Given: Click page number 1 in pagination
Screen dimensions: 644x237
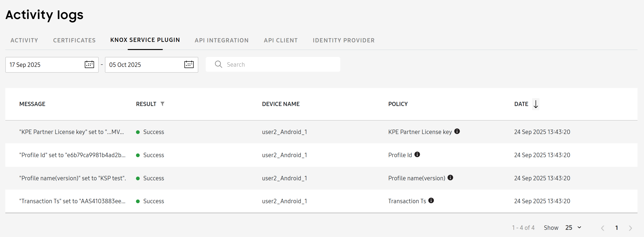Looking at the screenshot, I should pyautogui.click(x=616, y=228).
